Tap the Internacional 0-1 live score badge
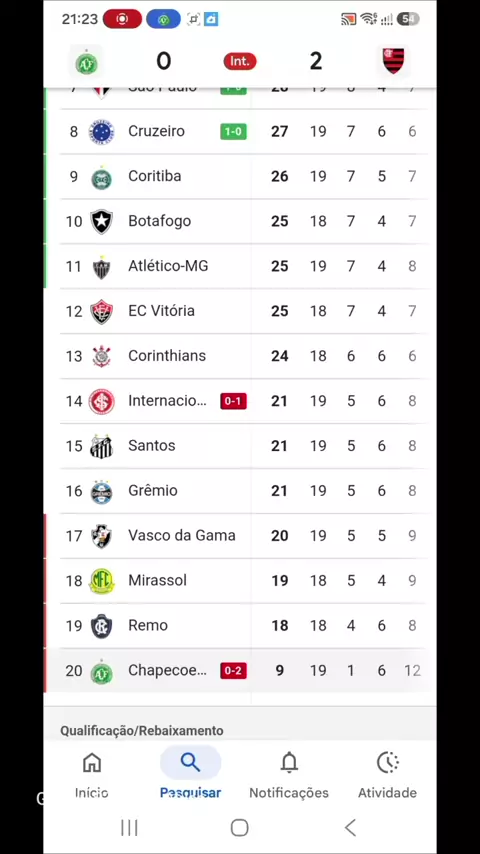480x854 pixels. (233, 401)
